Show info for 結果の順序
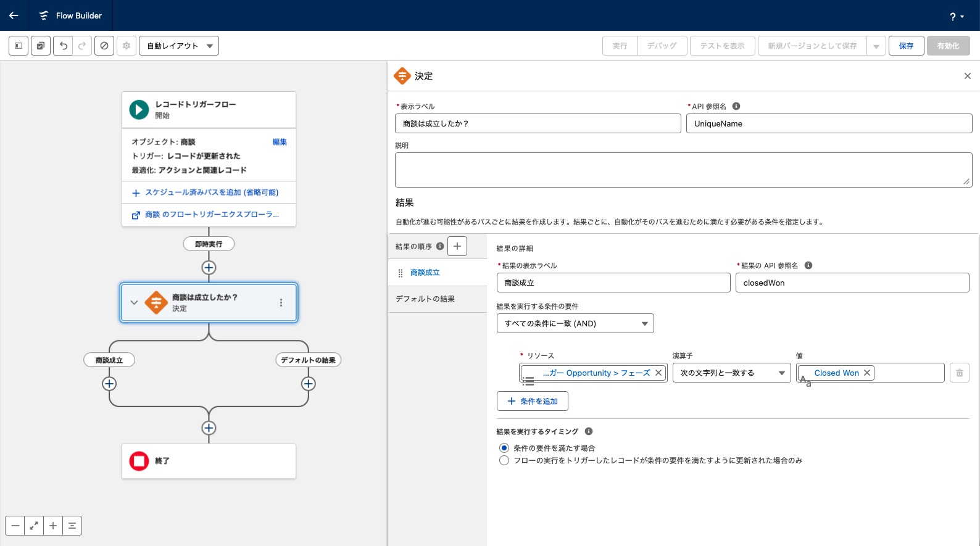Viewport: 980px width, 546px height. (440, 246)
